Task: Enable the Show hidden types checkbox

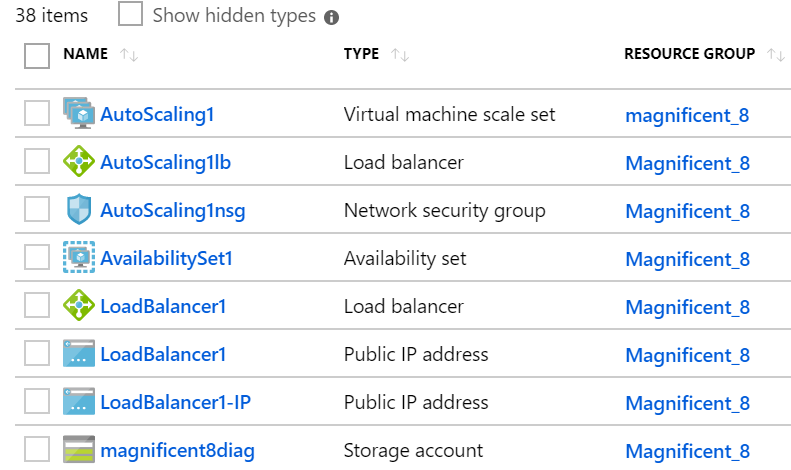Action: pyautogui.click(x=130, y=14)
